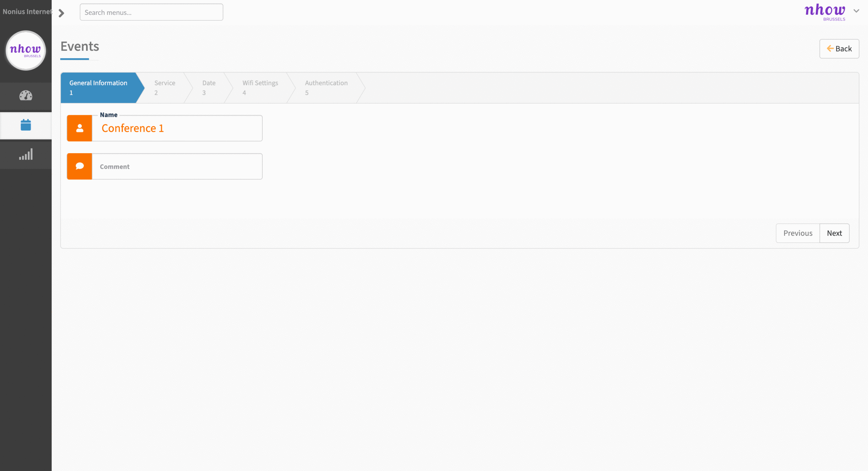Viewport: 868px width, 471px height.
Task: Select the calendar events icon in sidebar
Action: coord(26,125)
